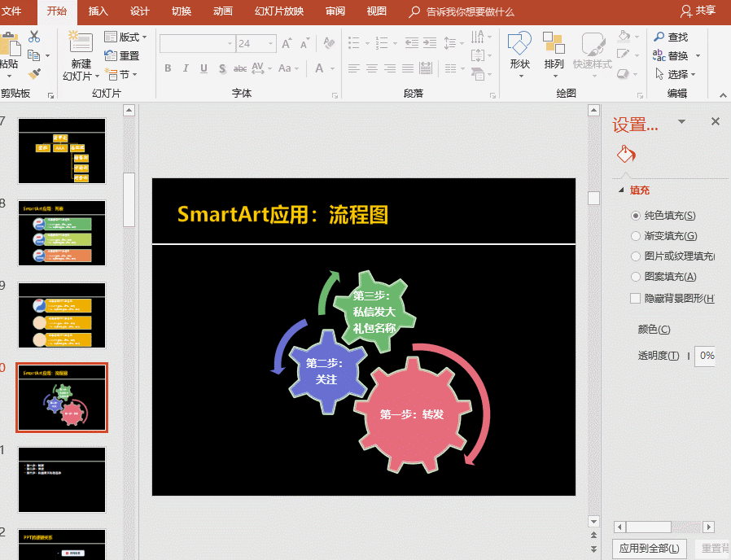
Task: Open the font size 24 dropdown
Action: 270,44
